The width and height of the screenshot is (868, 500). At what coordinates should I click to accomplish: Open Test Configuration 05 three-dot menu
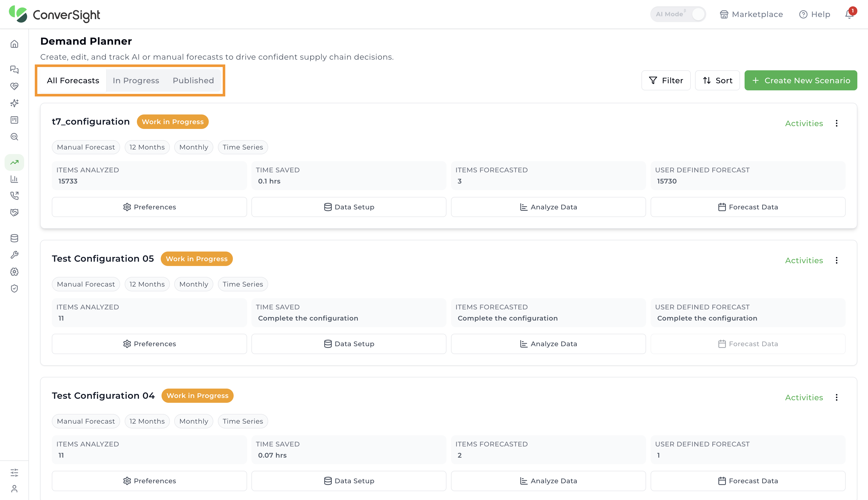tap(837, 260)
